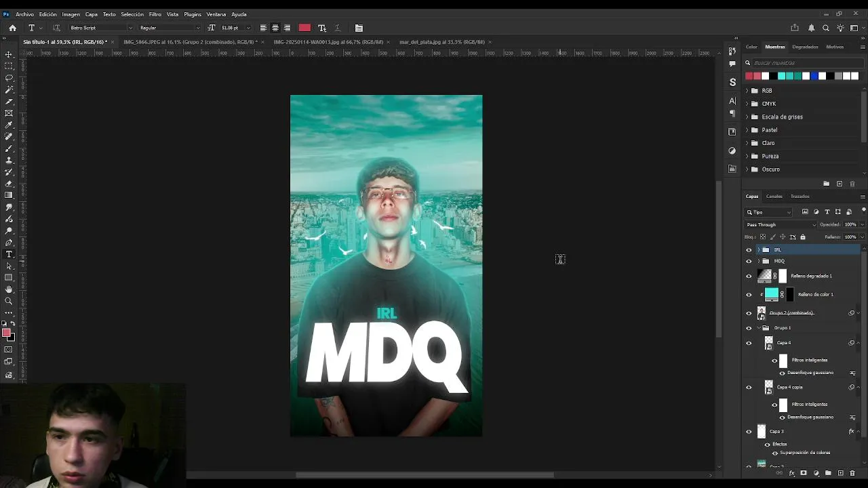
Task: Select the Brush tool
Action: tap(9, 148)
